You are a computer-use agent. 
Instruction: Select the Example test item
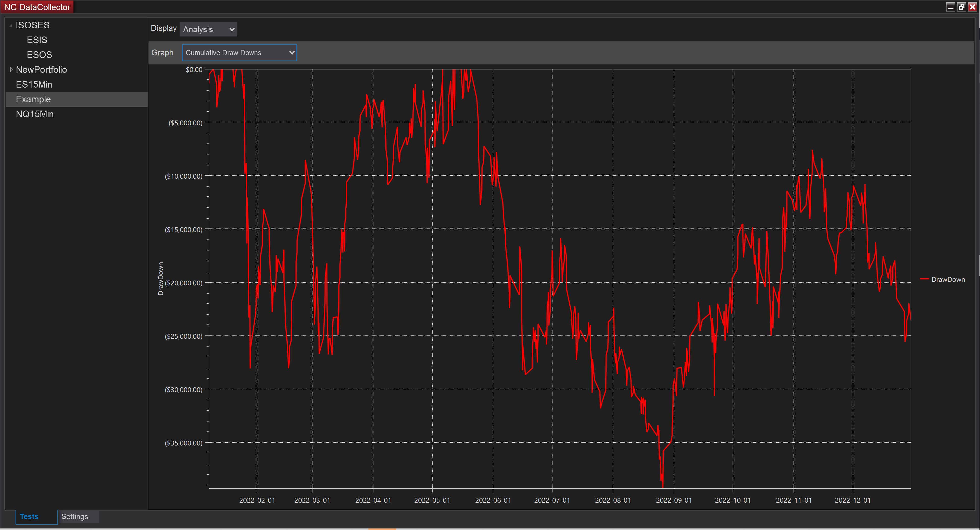33,99
